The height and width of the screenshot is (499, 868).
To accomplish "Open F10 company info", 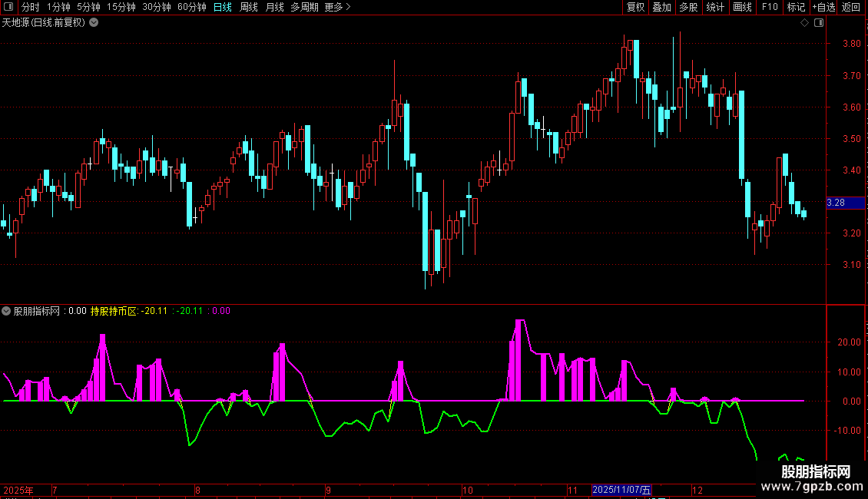I will coord(770,7).
